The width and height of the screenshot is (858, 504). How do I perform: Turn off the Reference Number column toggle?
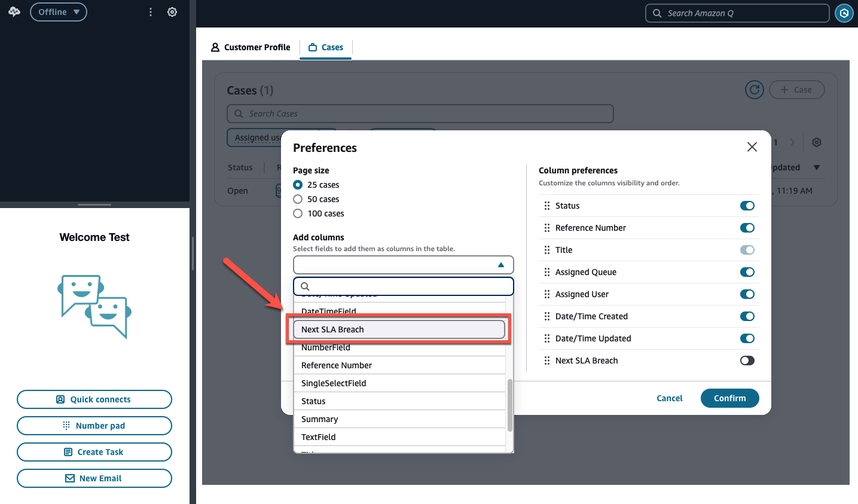click(x=747, y=228)
